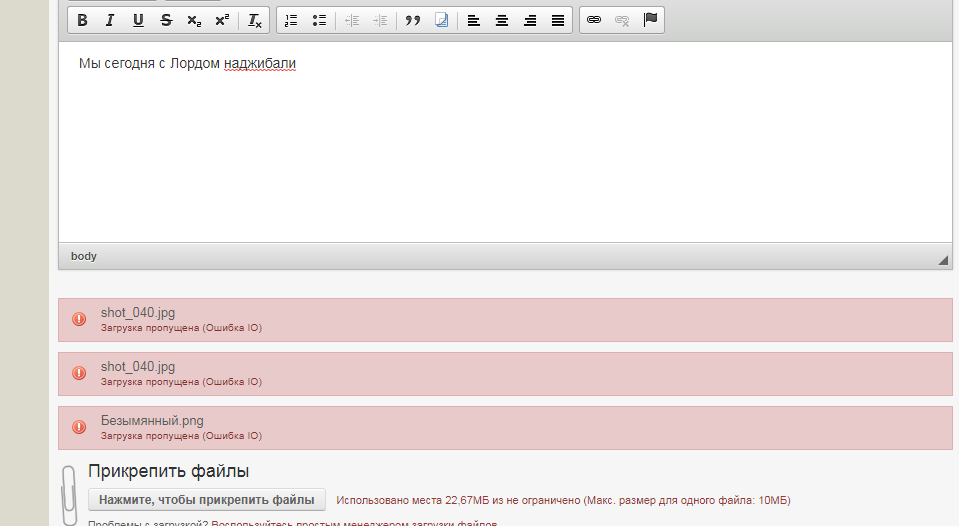This screenshot has height=526, width=959.
Task: Click error icon for Безымянный.png
Action: click(79, 427)
